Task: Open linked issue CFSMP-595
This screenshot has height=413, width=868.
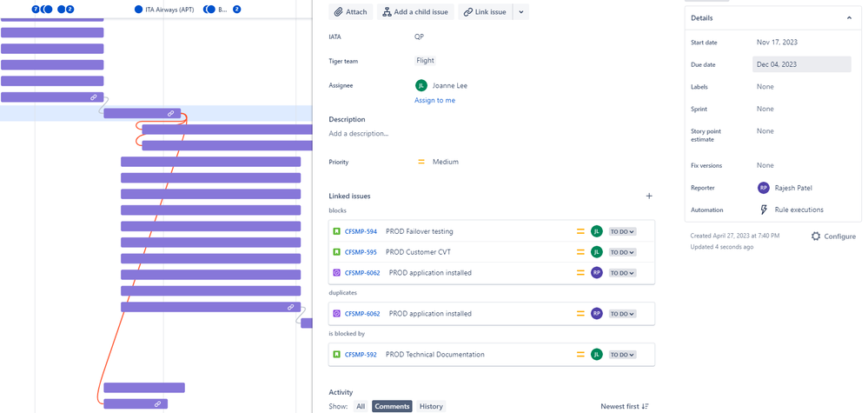Action: [361, 252]
